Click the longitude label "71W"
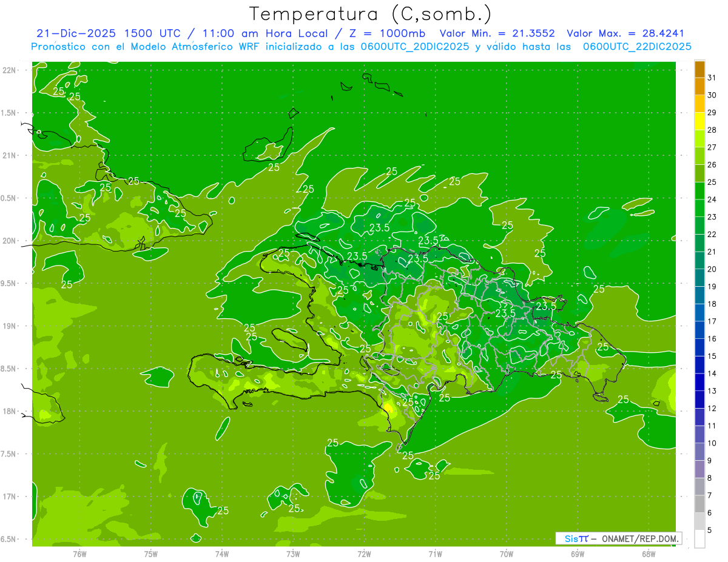 tap(435, 554)
